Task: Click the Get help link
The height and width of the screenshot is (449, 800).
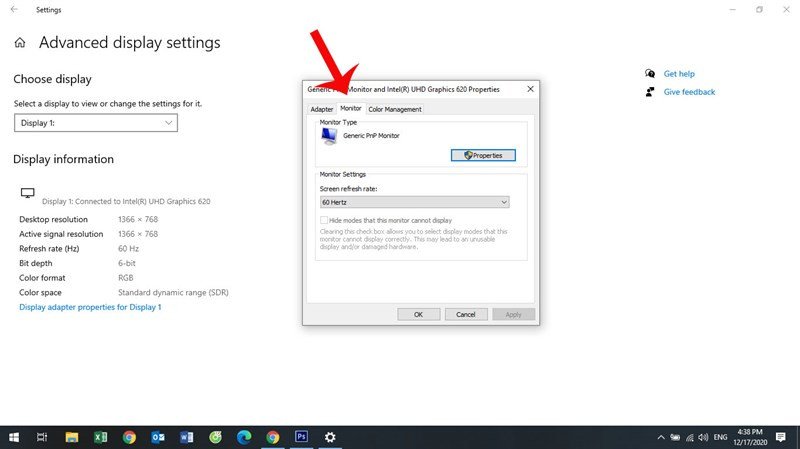Action: (678, 74)
